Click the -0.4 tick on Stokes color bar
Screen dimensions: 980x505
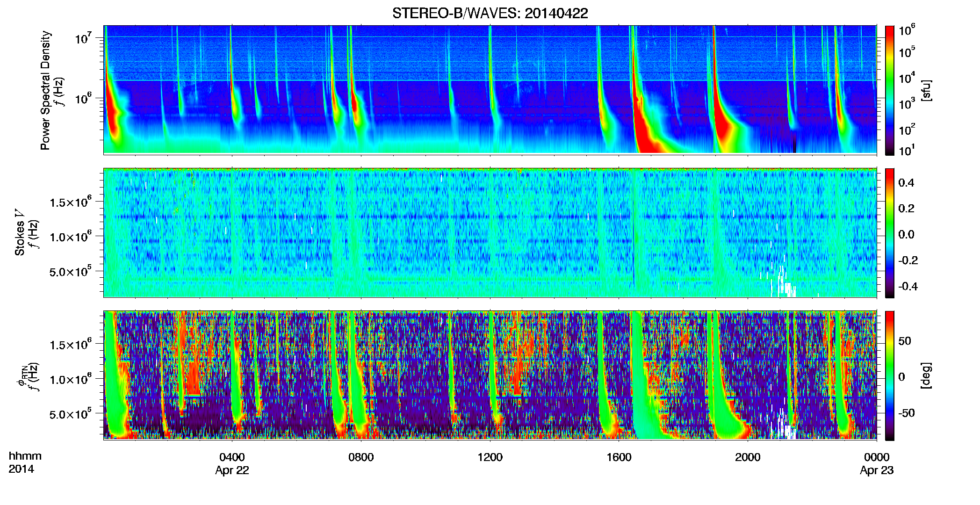[908, 286]
